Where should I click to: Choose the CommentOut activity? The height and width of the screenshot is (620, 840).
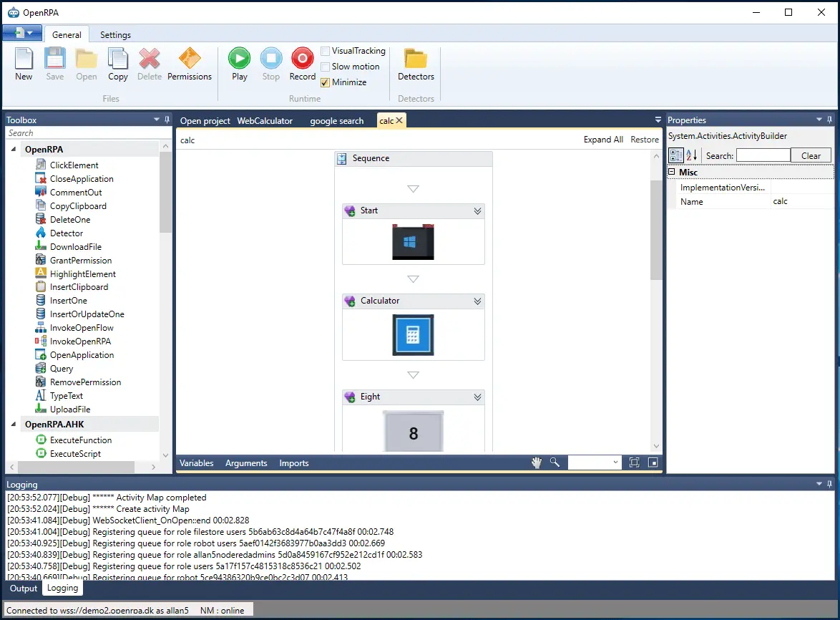(x=76, y=193)
